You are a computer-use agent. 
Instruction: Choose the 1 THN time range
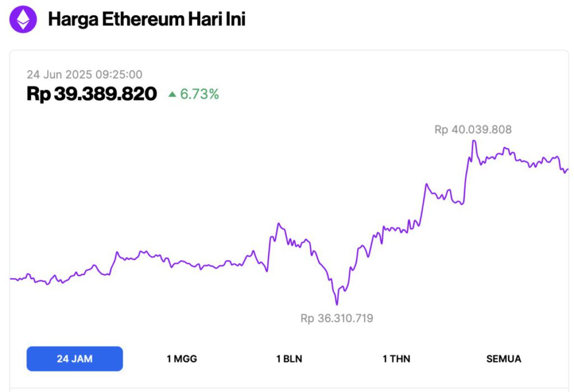[396, 359]
